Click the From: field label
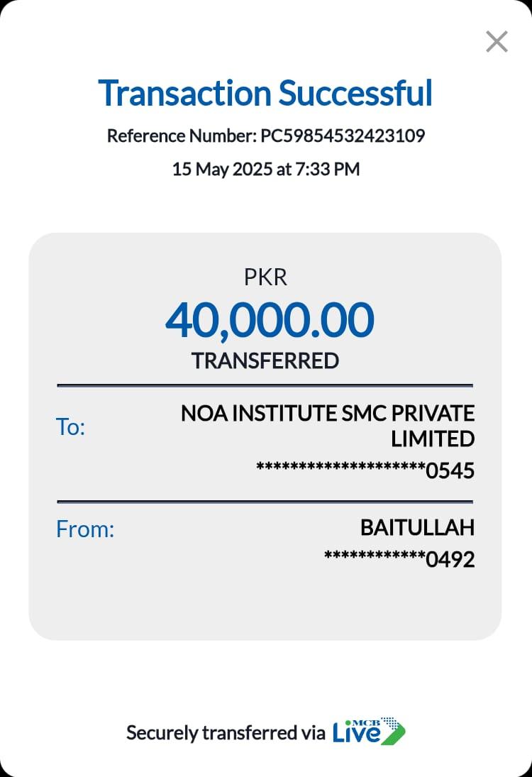 click(85, 529)
